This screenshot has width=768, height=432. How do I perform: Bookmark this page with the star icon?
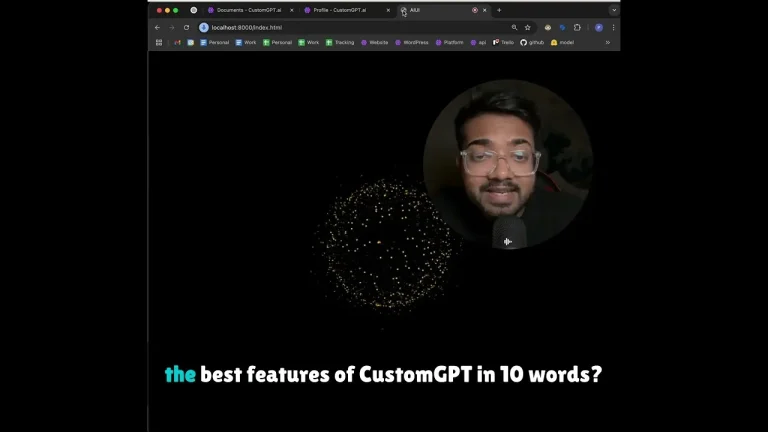point(528,27)
